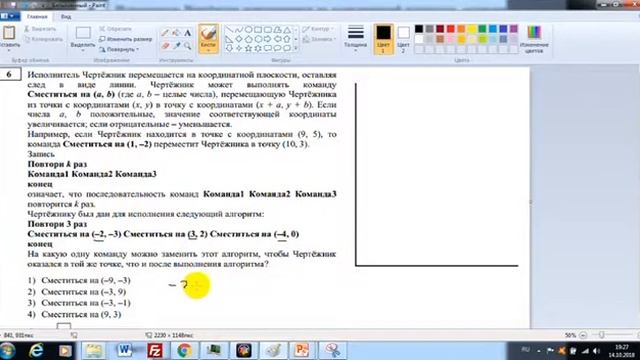This screenshot has width=640, height=360.
Task: Open Microsoft Word from the taskbar
Action: tap(124, 351)
